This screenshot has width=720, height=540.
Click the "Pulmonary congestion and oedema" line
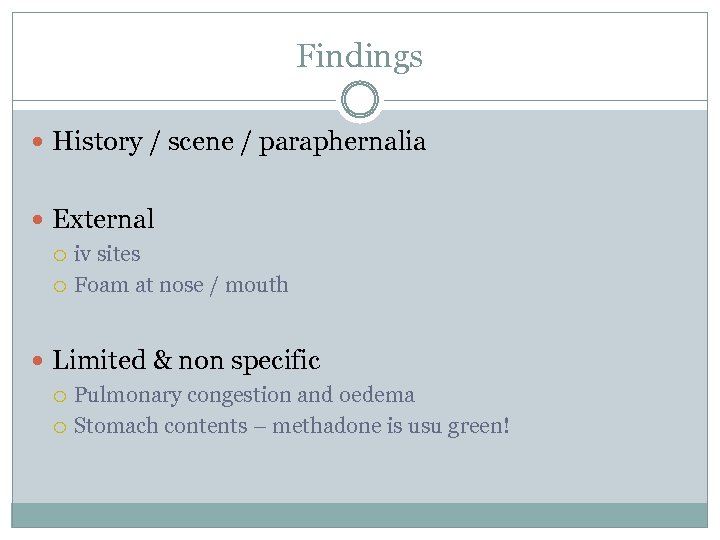pos(244,395)
